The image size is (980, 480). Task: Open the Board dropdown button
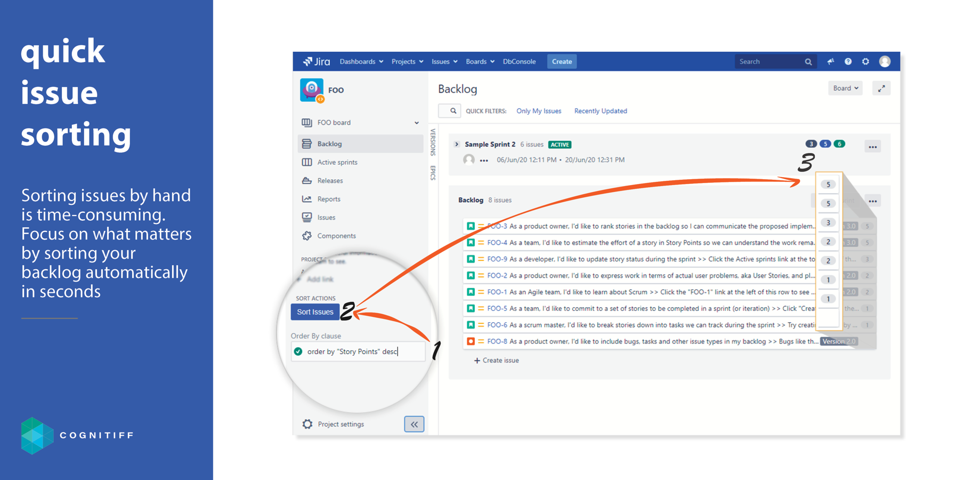pos(845,89)
